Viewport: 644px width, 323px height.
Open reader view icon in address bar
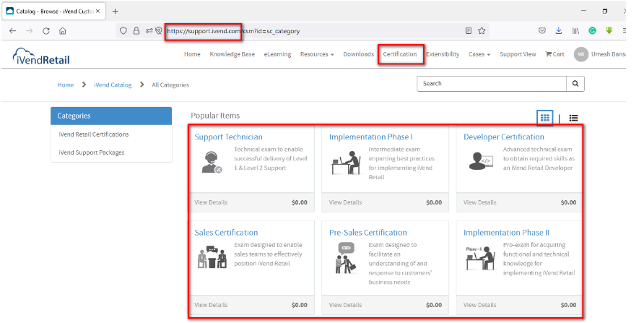point(469,31)
